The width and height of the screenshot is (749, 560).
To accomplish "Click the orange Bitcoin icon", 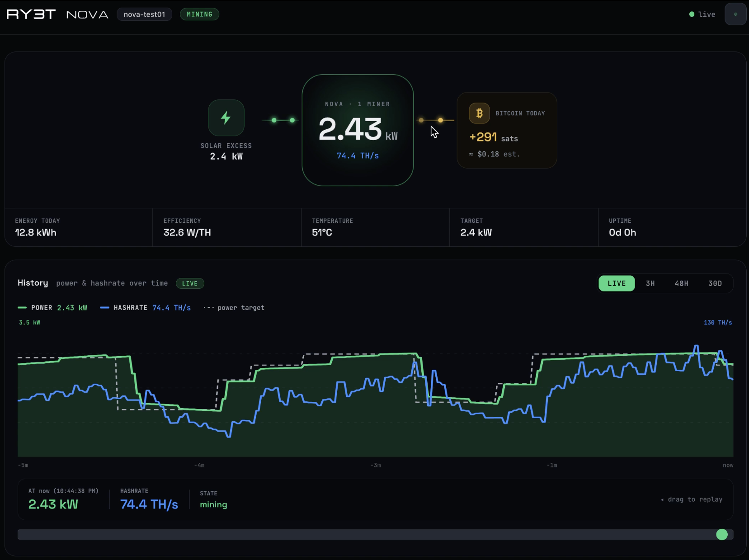I will pos(479,113).
